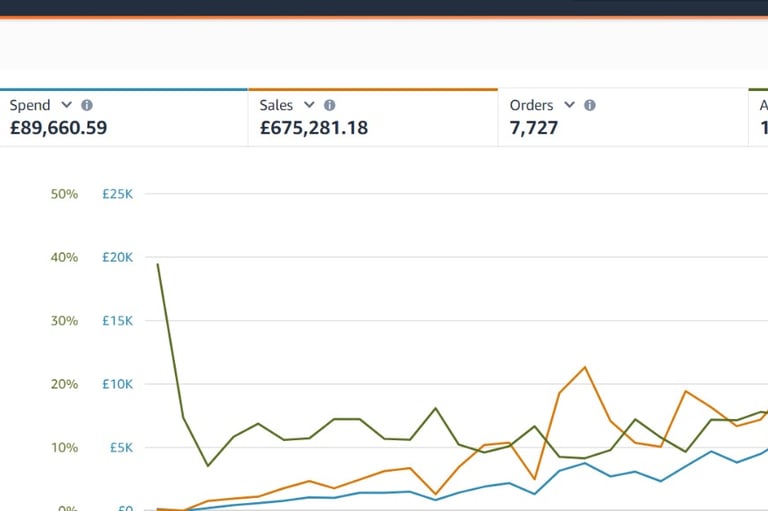Open the Orders metric dropdown chevron
The image size is (768, 511).
pos(569,105)
